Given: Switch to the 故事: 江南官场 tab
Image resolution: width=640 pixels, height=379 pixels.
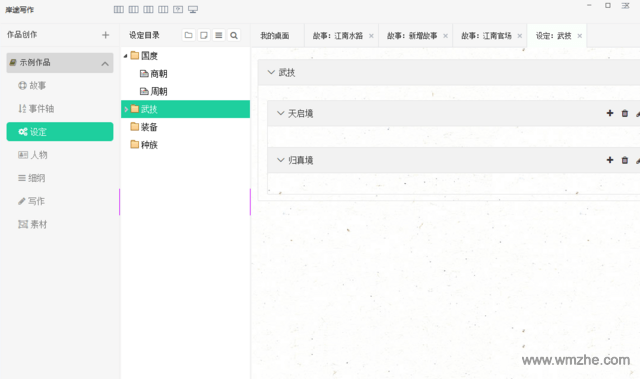Looking at the screenshot, I should coord(486,36).
